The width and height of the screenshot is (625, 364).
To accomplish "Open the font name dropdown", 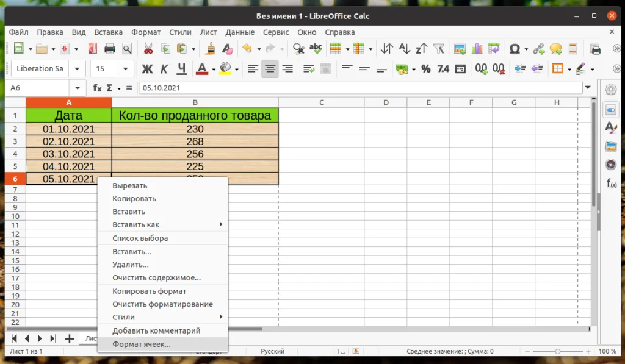I will pyautogui.click(x=77, y=69).
